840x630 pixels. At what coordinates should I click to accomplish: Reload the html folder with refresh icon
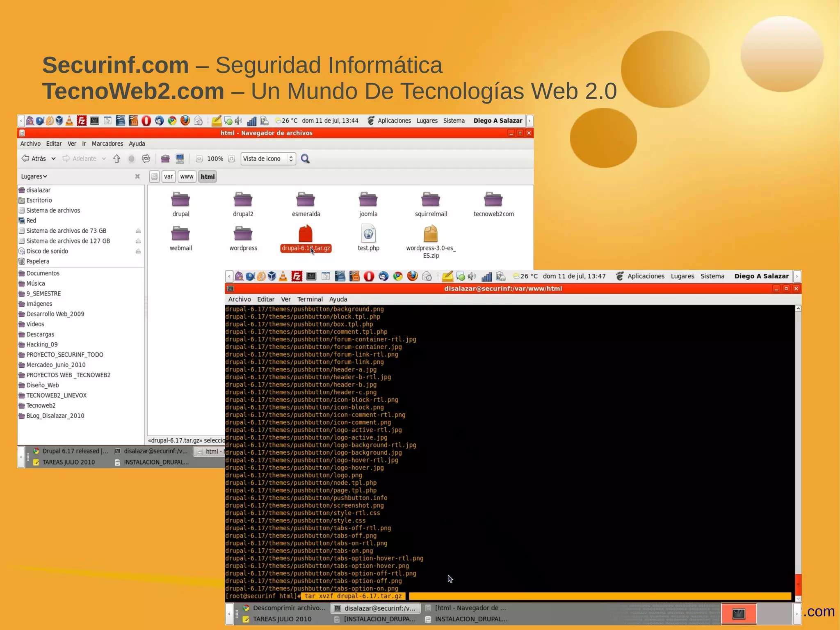(x=146, y=158)
